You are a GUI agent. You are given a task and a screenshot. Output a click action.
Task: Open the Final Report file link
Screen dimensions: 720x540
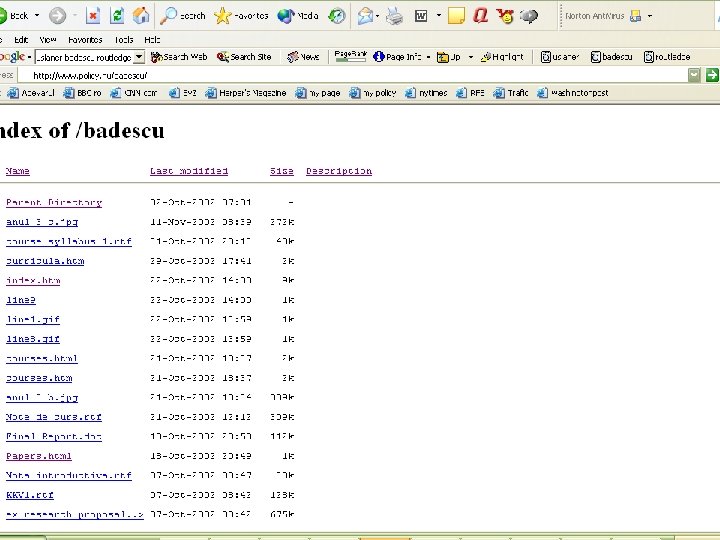point(54,437)
